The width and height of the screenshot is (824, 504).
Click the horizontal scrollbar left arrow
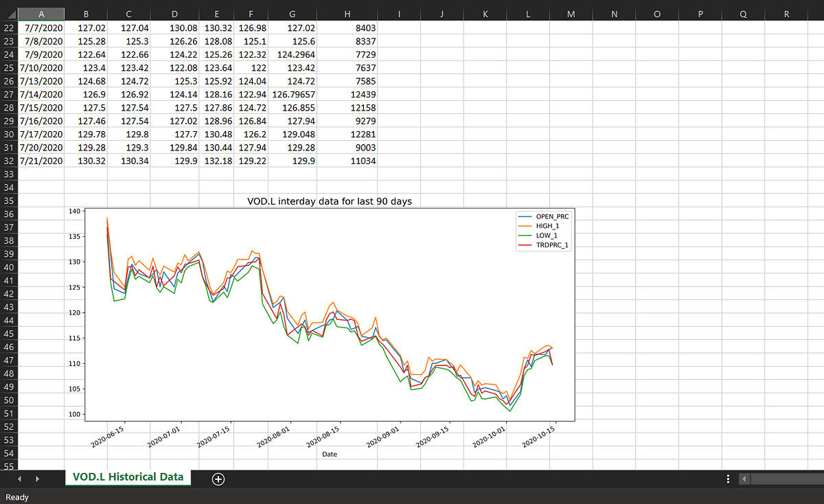coord(744,479)
